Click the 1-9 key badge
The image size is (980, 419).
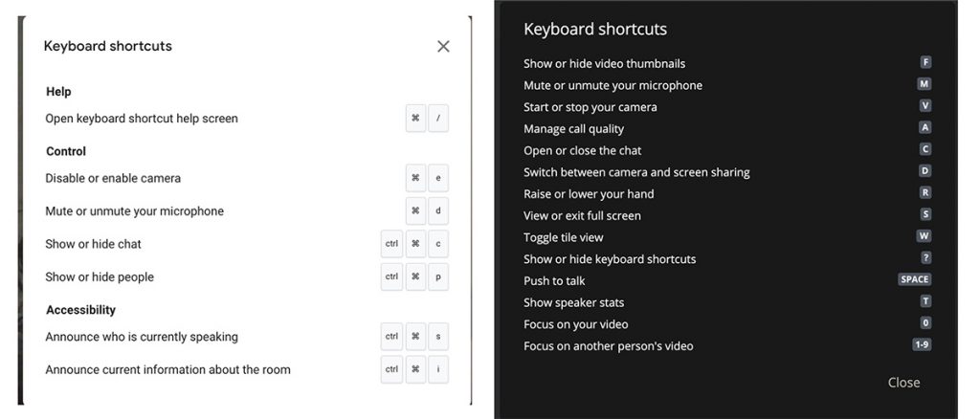click(921, 344)
